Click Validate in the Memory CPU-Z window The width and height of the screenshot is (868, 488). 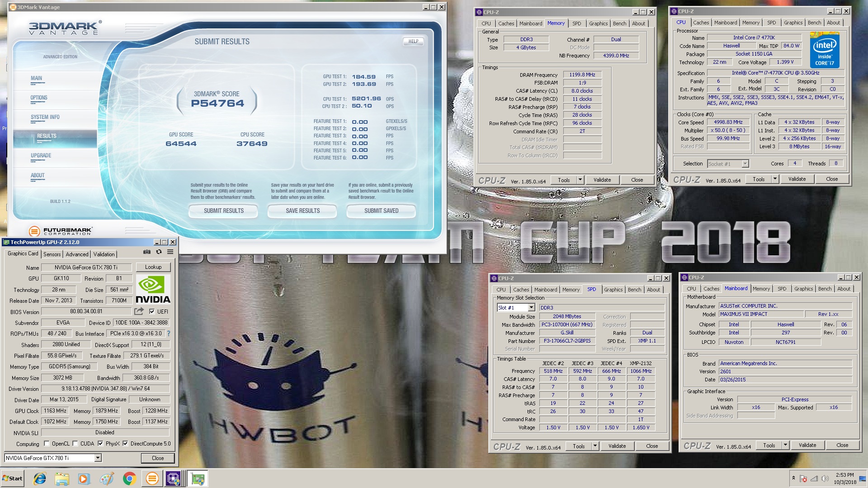pyautogui.click(x=602, y=180)
